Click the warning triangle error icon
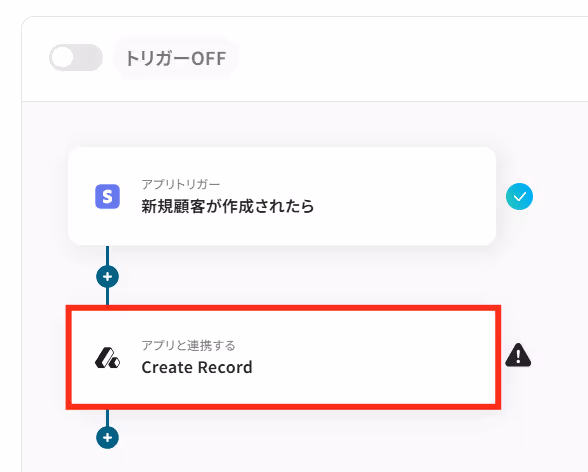 coord(518,355)
